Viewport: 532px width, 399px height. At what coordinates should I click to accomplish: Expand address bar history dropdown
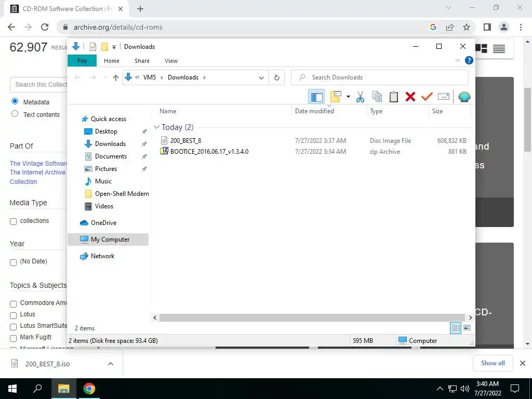tap(261, 78)
